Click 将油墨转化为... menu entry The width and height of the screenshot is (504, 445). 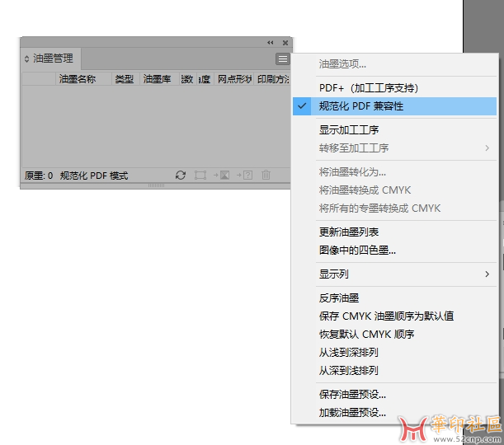395,172
